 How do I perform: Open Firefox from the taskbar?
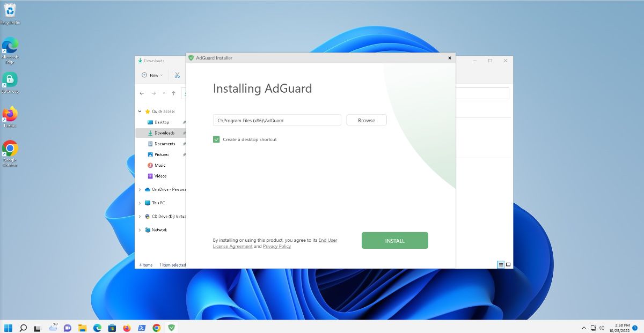pyautogui.click(x=126, y=327)
